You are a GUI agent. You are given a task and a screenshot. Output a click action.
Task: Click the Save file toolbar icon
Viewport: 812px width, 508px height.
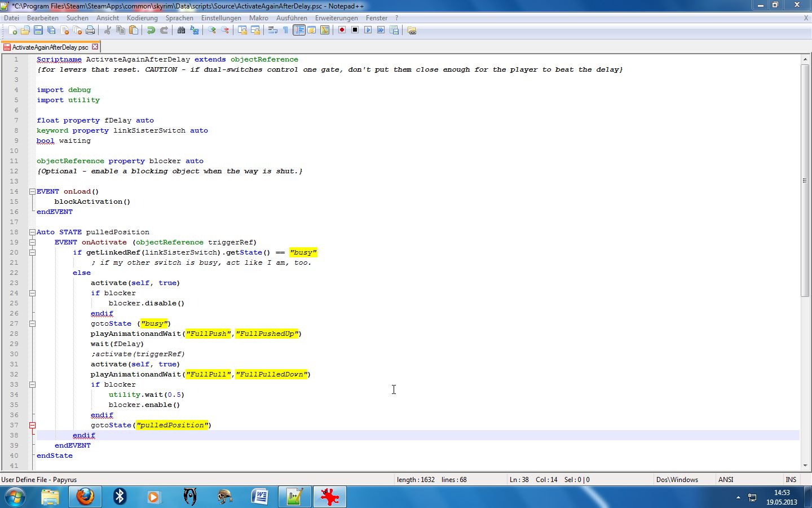coord(38,30)
